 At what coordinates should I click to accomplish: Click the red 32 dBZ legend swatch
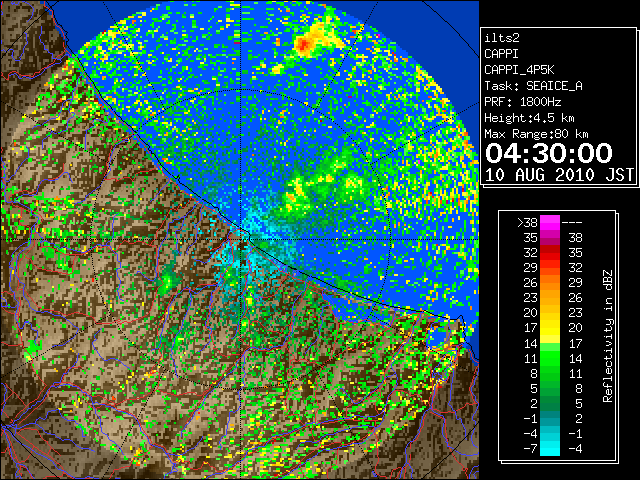(550, 253)
